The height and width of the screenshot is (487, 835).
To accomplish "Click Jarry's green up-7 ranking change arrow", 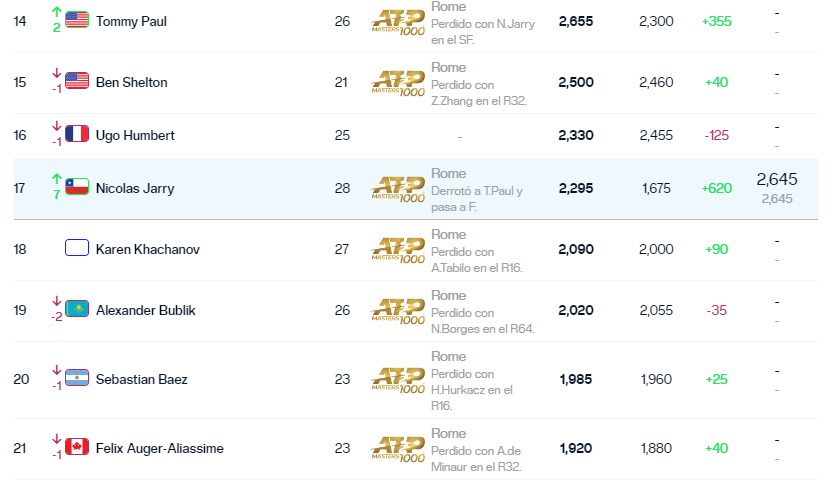I will pos(56,187).
